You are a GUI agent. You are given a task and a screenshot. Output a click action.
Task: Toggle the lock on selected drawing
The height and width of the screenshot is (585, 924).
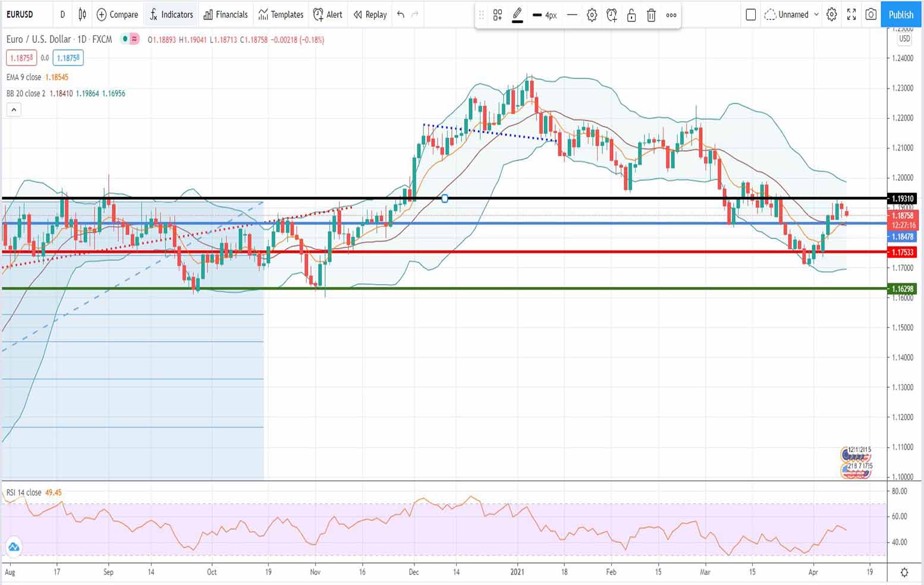tap(631, 15)
